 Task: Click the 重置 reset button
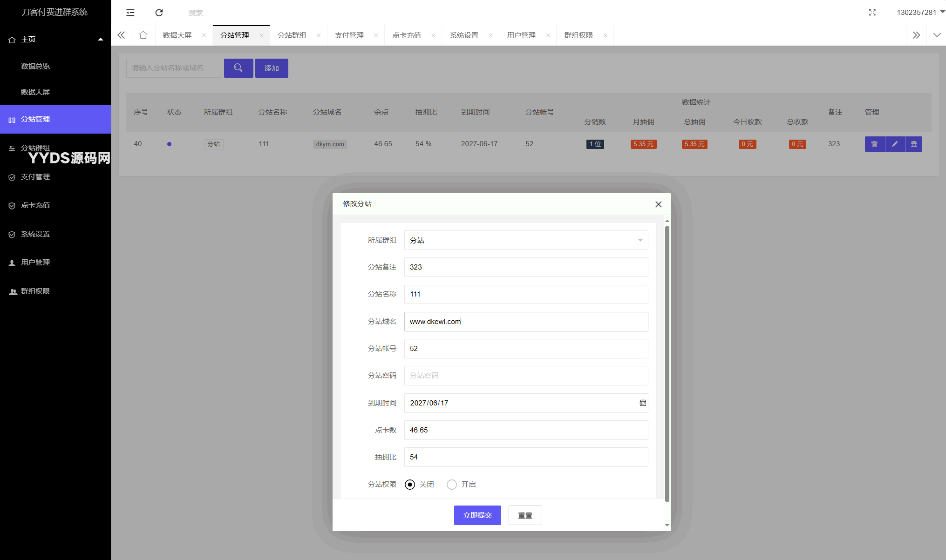click(525, 515)
